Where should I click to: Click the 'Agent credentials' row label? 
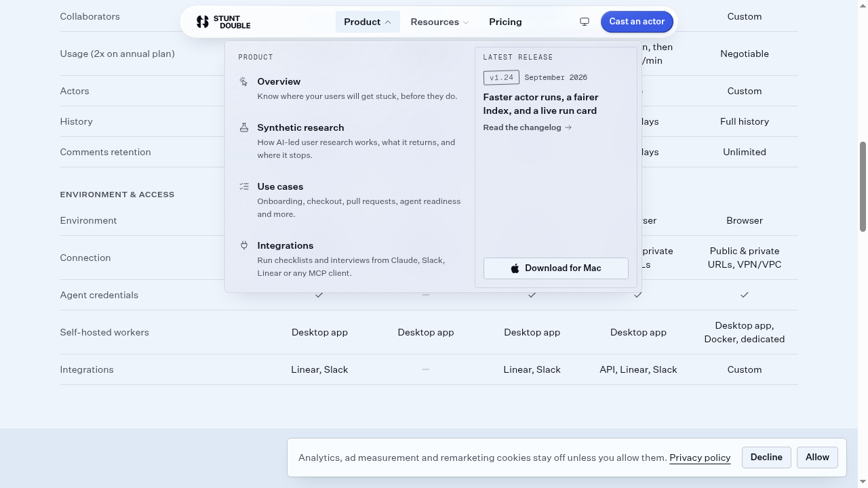click(x=99, y=295)
